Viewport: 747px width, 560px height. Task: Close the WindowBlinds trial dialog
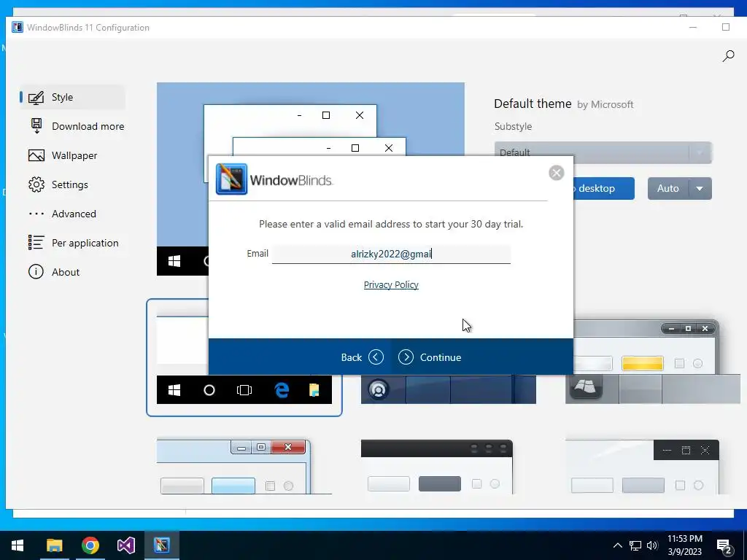pos(556,172)
